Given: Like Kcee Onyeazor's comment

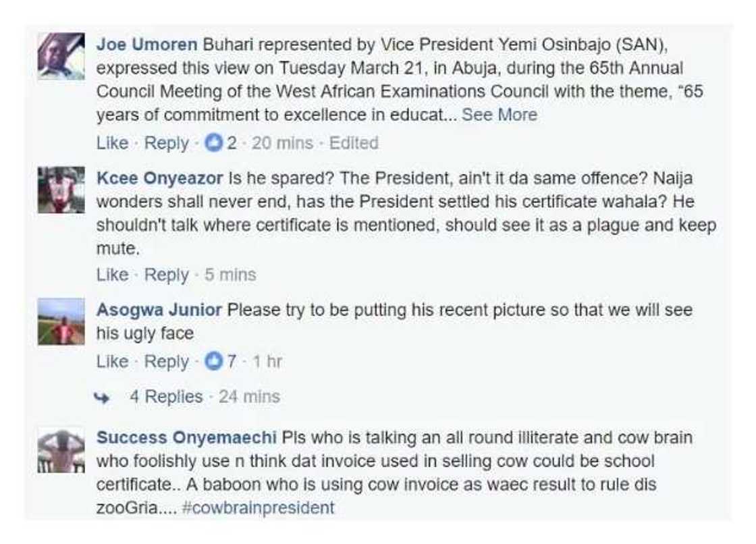Looking at the screenshot, I should [x=110, y=274].
